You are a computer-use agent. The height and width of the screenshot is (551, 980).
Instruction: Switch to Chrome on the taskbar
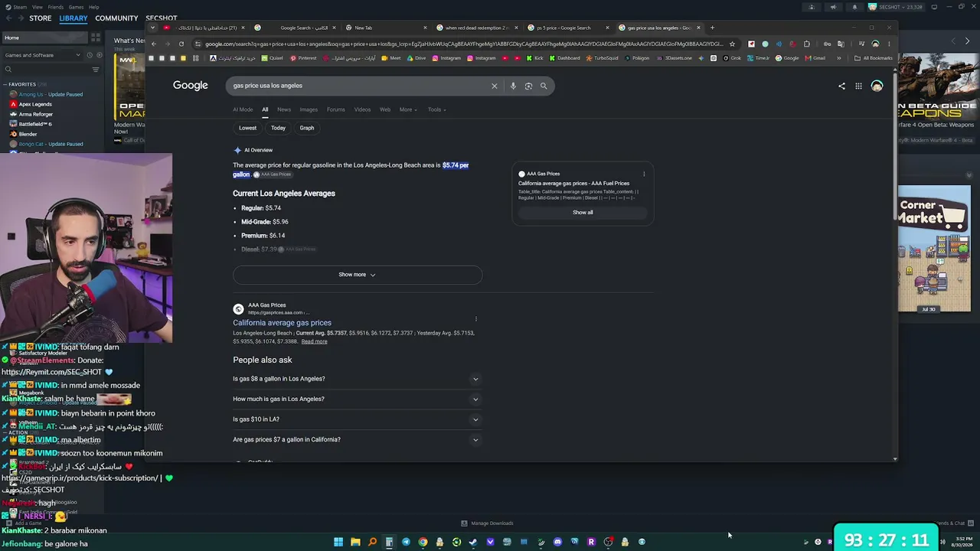click(423, 542)
